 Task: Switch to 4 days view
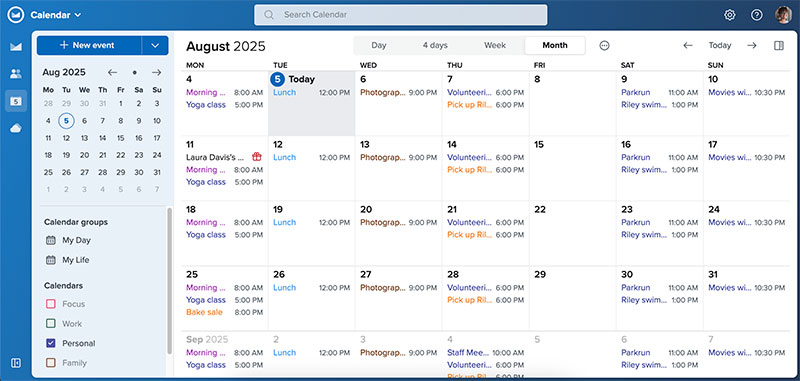pyautogui.click(x=435, y=45)
